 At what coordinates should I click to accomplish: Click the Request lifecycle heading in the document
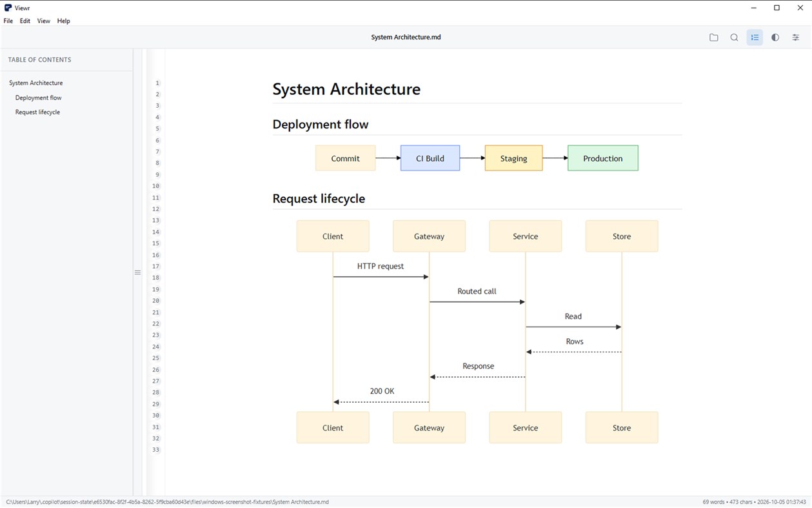[x=319, y=199]
